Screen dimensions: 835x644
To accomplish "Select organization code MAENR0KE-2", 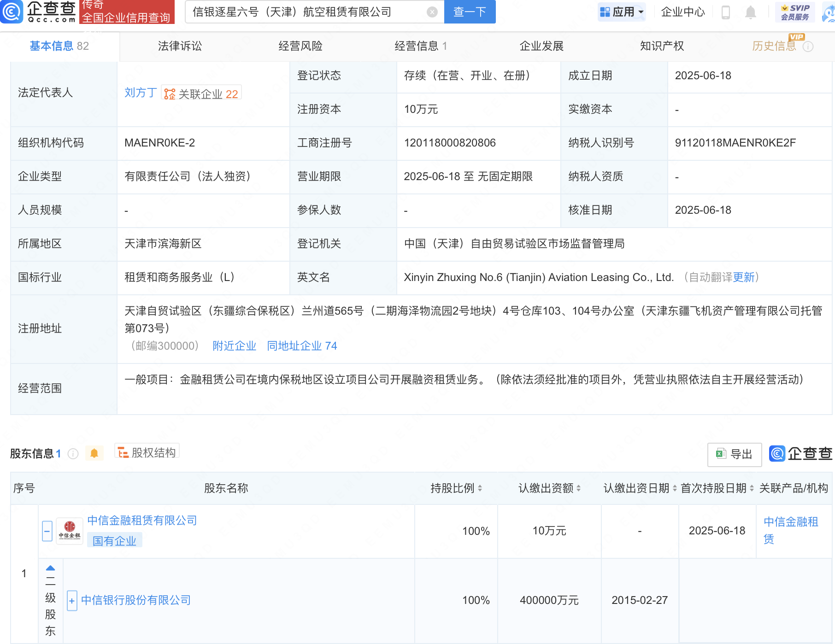I will click(159, 143).
